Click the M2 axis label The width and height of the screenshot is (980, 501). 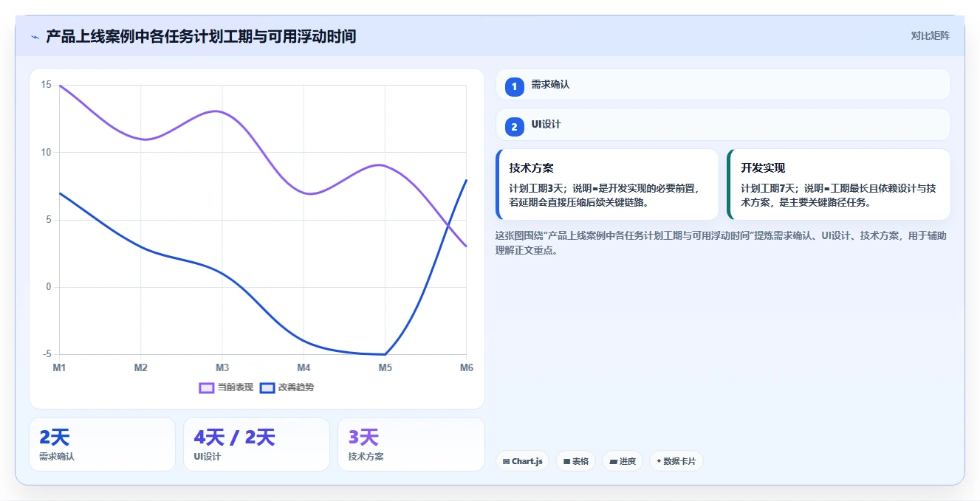point(141,367)
